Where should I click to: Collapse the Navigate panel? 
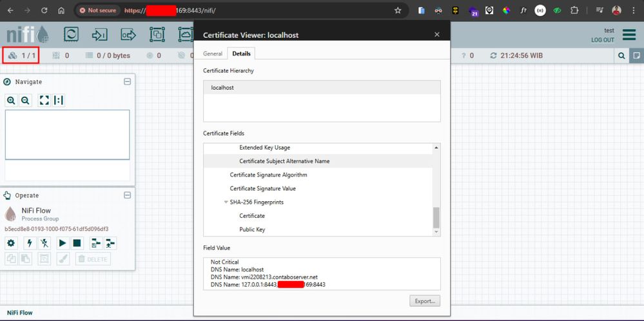128,82
